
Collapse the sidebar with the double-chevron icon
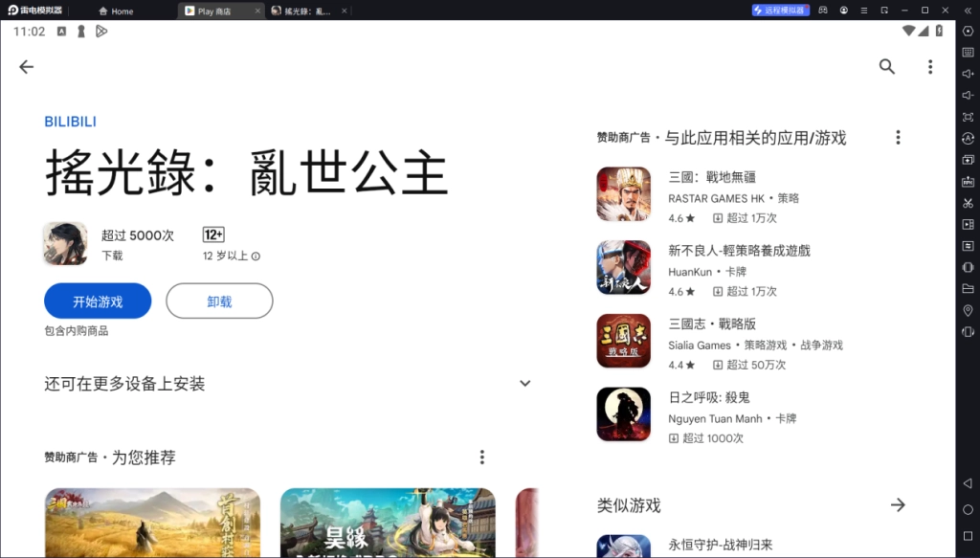(x=969, y=10)
